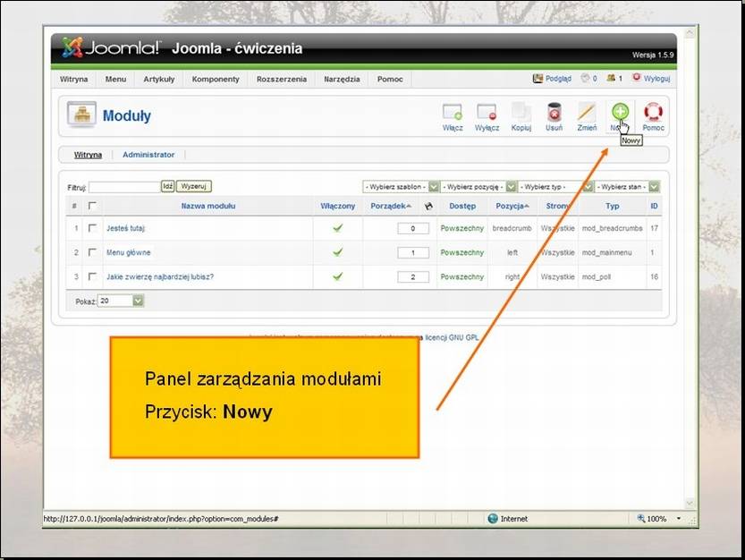Check the Menu główne row checkbox
The width and height of the screenshot is (745, 560).
92,252
